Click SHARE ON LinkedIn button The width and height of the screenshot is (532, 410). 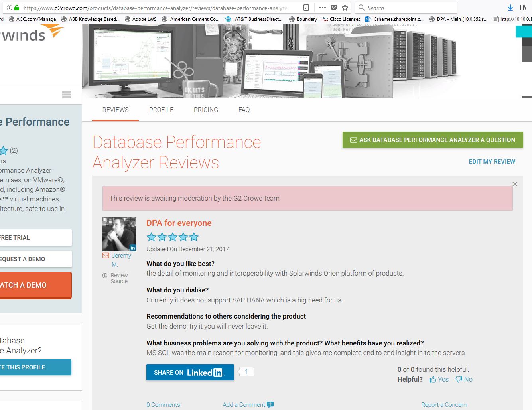tap(190, 372)
